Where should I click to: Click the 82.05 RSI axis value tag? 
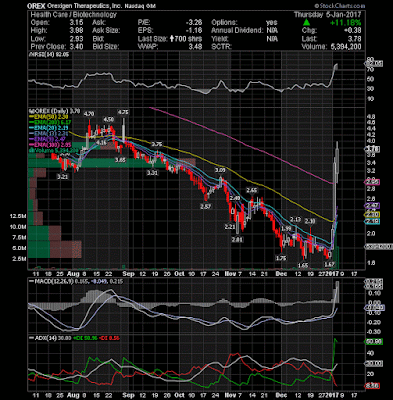(x=374, y=63)
